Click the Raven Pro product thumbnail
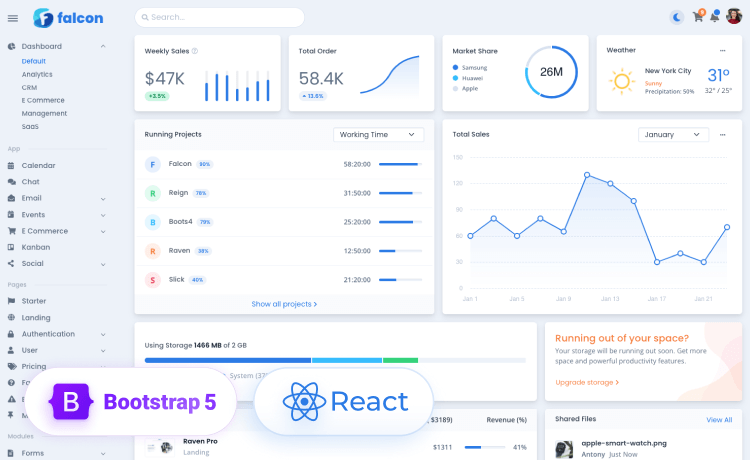This screenshot has width=750, height=460. point(160,447)
